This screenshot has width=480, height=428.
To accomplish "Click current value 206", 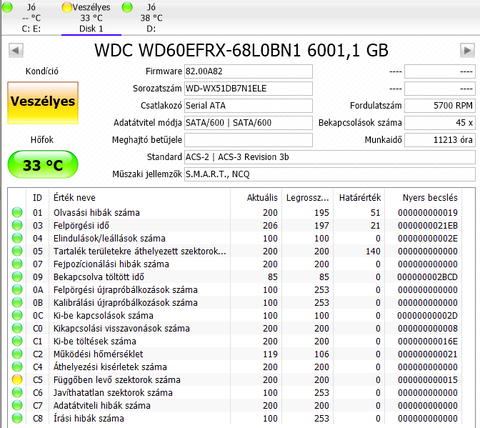I will pyautogui.click(x=270, y=225).
